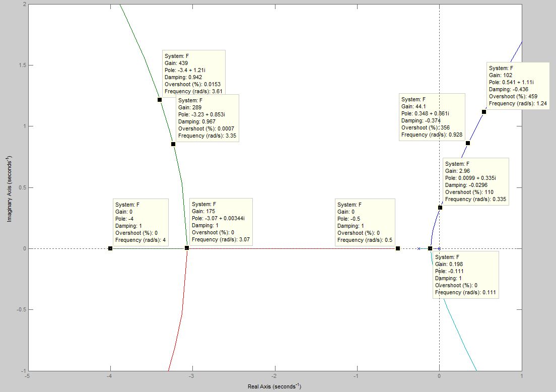556x392 pixels.
Task: Click the marker at pole 0.0099 + 0.335i
Action: click(440, 208)
